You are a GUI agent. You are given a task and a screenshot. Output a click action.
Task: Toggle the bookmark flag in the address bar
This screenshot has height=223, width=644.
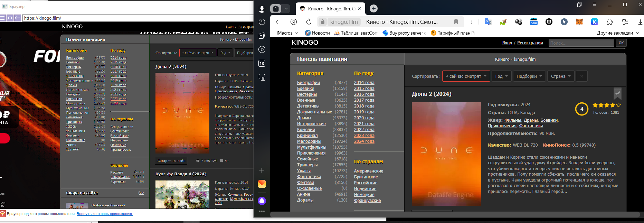[x=456, y=22]
